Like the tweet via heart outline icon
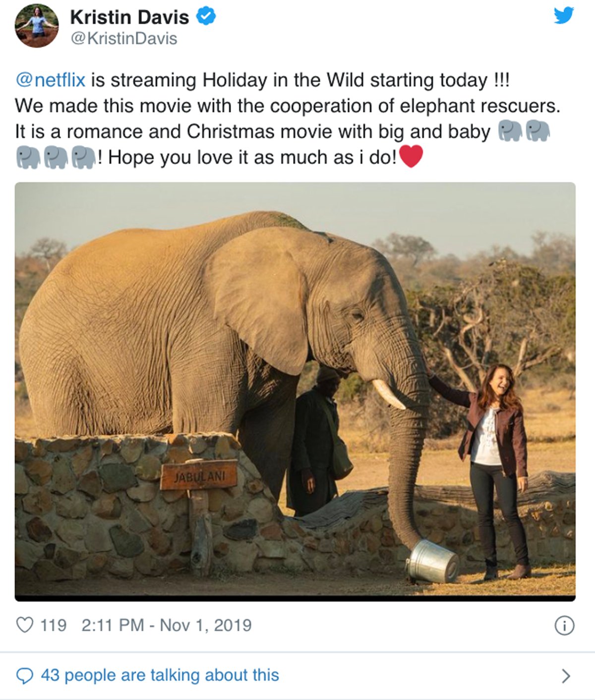 click(x=25, y=625)
